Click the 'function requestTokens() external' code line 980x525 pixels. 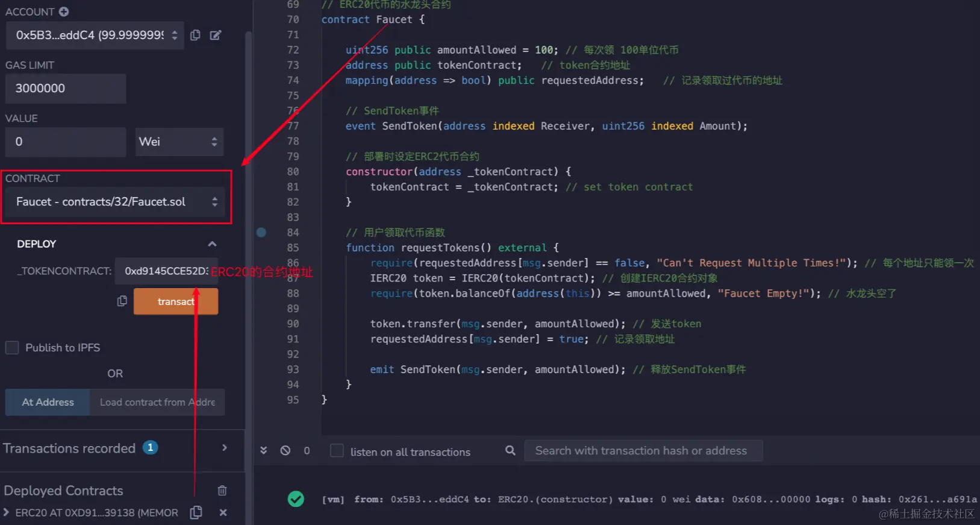[x=452, y=248]
